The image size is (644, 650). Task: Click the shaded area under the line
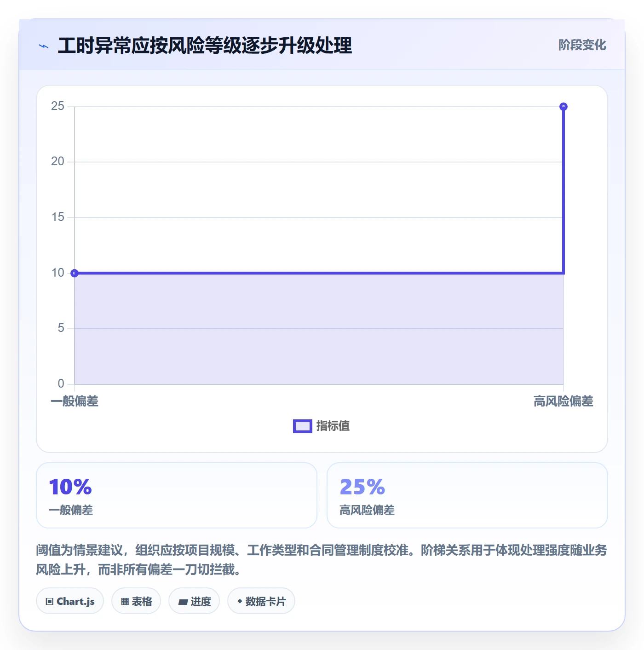click(x=319, y=329)
